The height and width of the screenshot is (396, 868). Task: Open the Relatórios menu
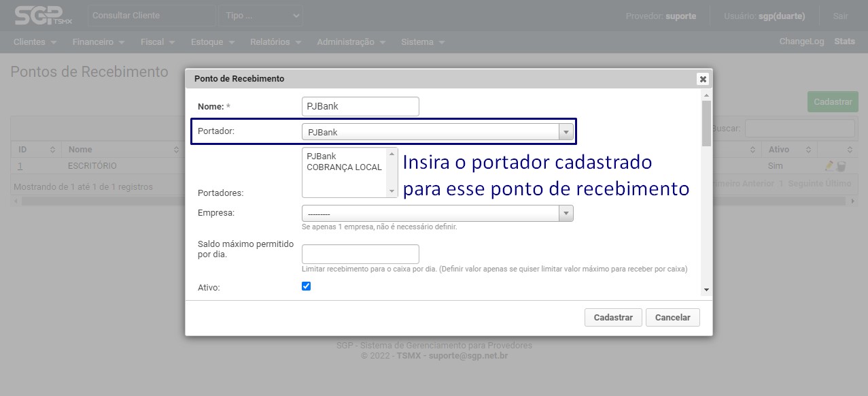pyautogui.click(x=275, y=42)
